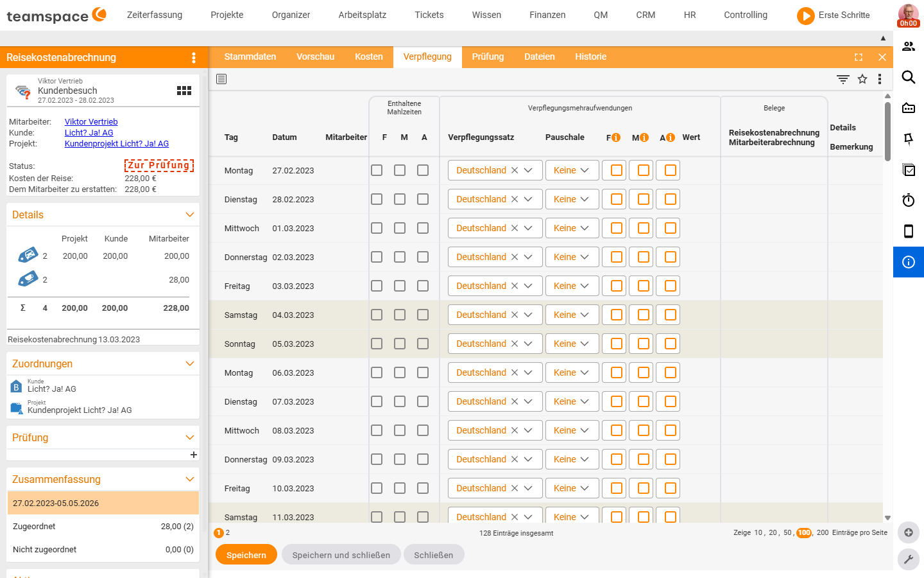Collapse the Zuordnungen section chevron
The image size is (924, 578).
[190, 363]
